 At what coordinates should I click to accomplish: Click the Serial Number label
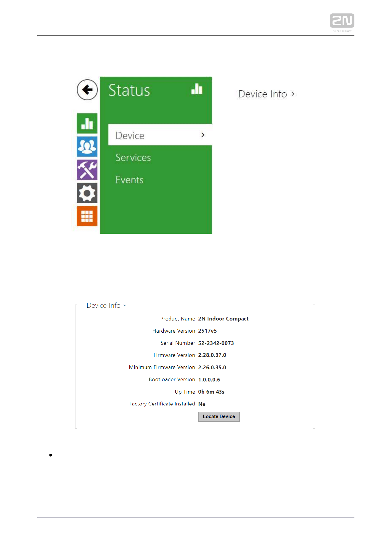[178, 343]
